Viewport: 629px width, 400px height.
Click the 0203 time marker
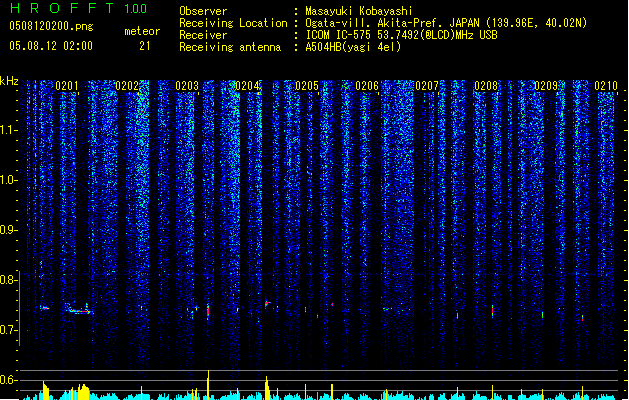[x=187, y=86]
